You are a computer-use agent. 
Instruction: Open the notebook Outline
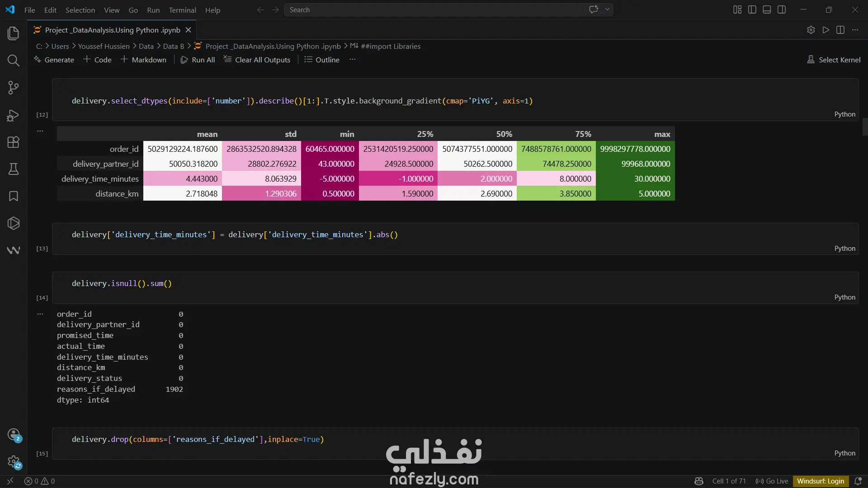[322, 60]
